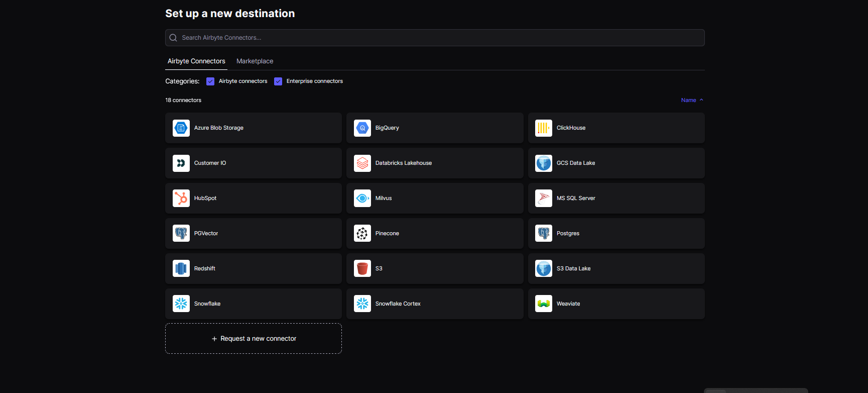Choose the ClickHouse logo icon

[x=543, y=128]
